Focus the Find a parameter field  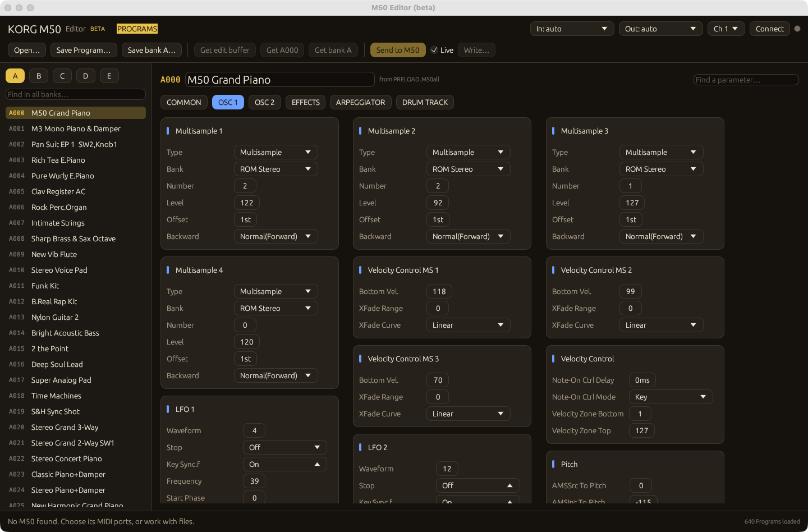tap(746, 80)
